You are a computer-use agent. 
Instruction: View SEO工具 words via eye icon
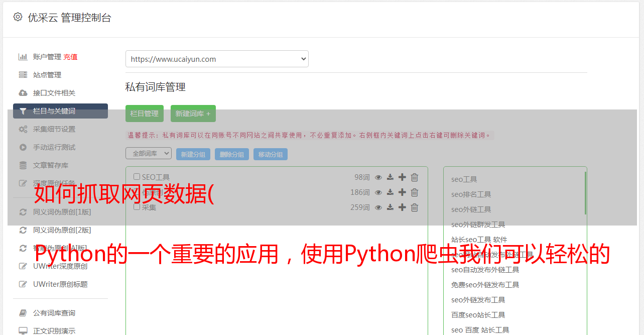point(378,177)
